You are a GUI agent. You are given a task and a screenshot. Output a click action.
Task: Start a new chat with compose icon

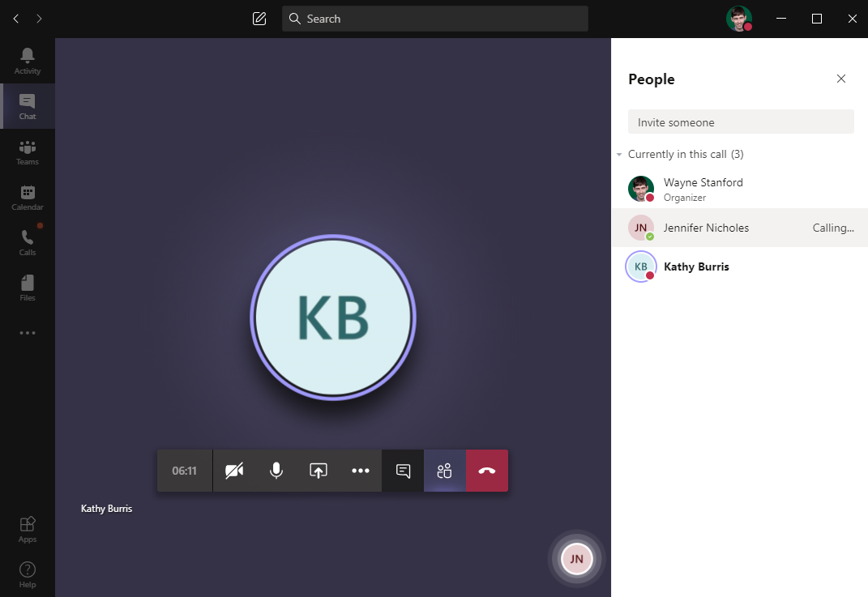259,19
